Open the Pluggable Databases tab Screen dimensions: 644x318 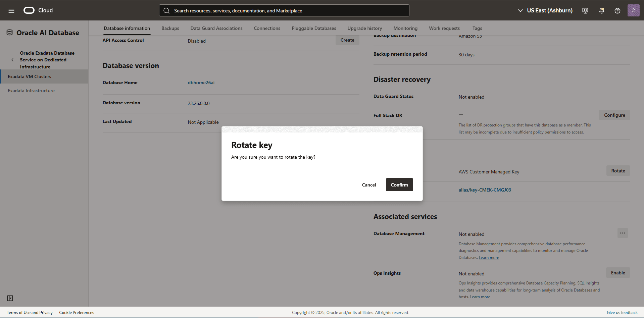[x=313, y=28]
